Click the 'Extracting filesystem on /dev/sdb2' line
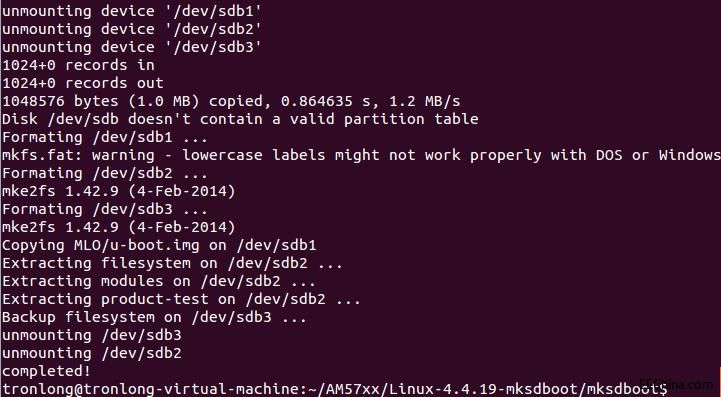Screen dimensions: 721x397 tap(172, 263)
